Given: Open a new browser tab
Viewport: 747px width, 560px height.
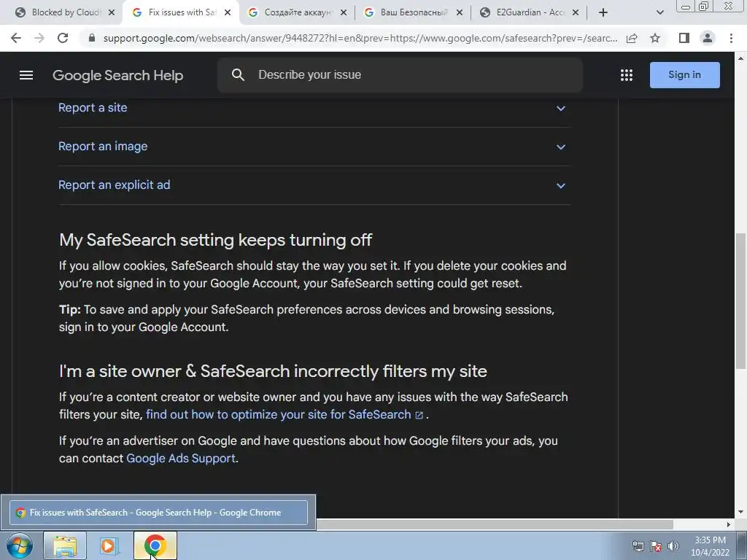Looking at the screenshot, I should pos(603,12).
